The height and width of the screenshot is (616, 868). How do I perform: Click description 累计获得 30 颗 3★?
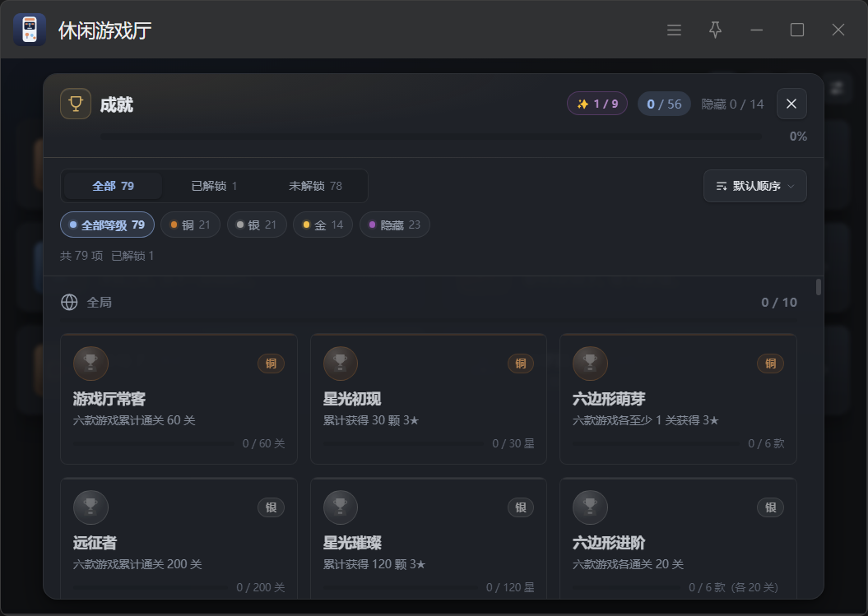point(371,420)
